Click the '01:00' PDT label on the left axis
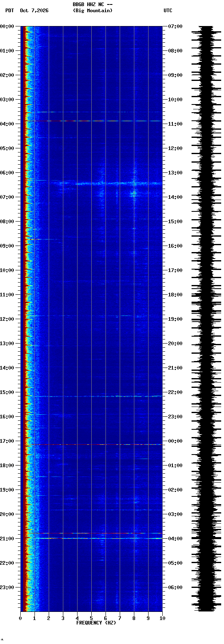 point(7,51)
